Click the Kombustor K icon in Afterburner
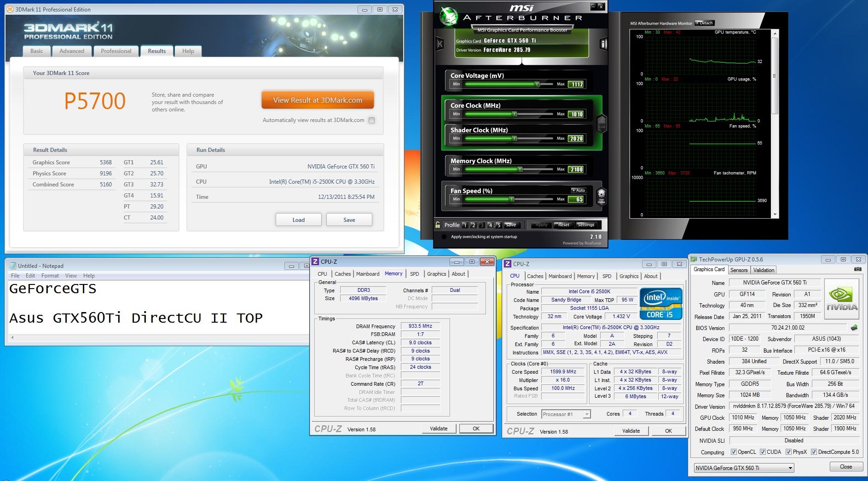Viewport: 868px width, 481px height. click(x=440, y=44)
